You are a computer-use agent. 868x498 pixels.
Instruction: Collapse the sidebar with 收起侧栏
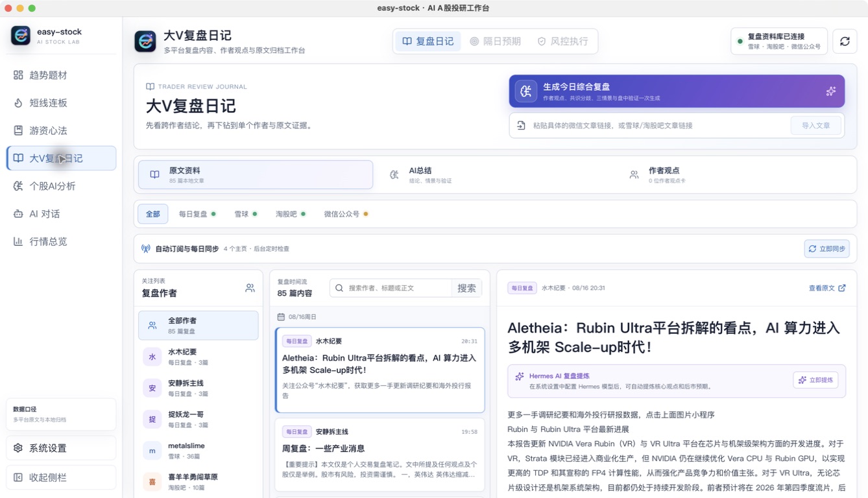point(61,477)
